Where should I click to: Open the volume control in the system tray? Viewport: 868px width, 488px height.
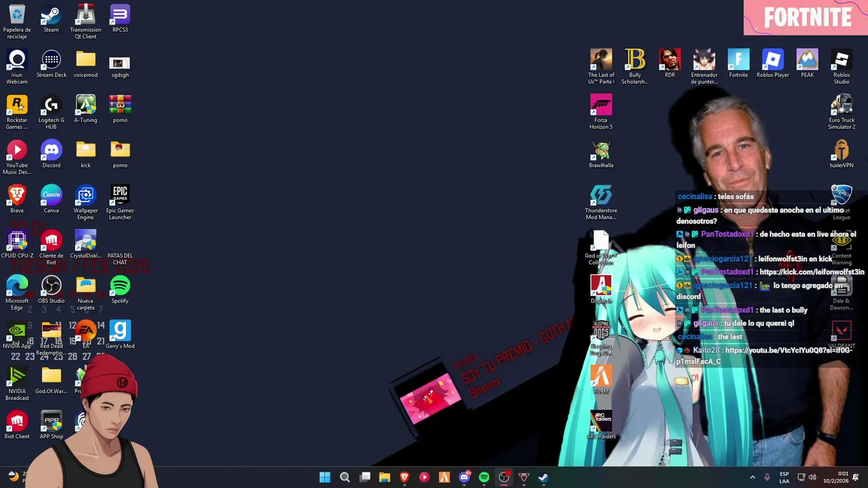[812, 477]
